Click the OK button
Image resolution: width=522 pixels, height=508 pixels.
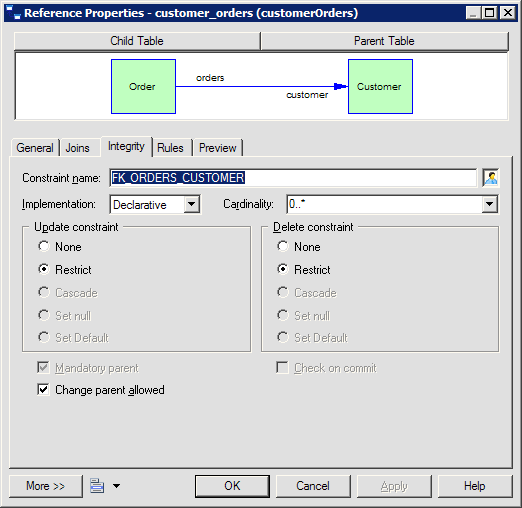[x=232, y=486]
